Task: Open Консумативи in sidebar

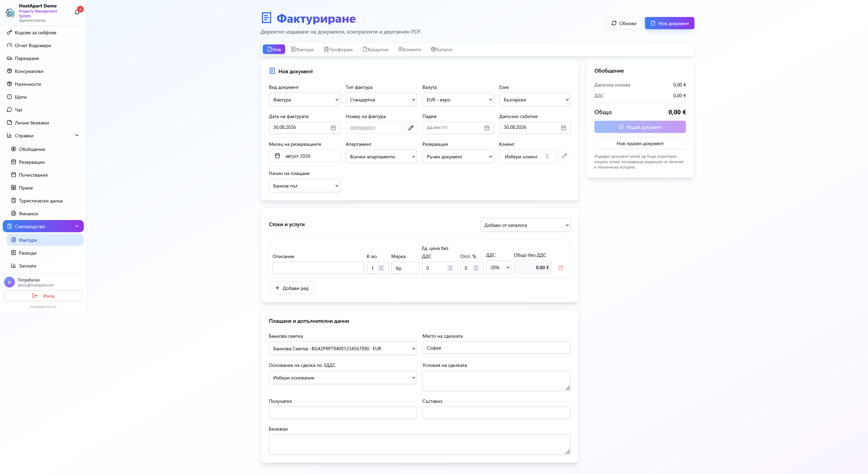Action: (x=43, y=71)
